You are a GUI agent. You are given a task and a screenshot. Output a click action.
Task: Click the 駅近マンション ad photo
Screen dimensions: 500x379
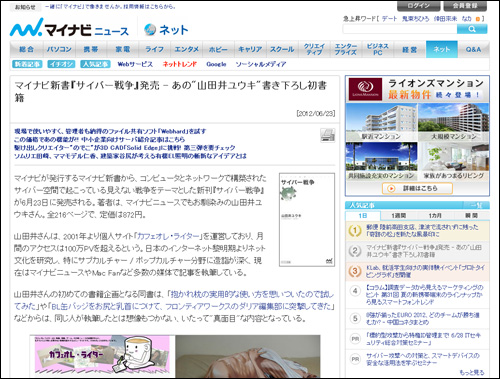click(382, 122)
